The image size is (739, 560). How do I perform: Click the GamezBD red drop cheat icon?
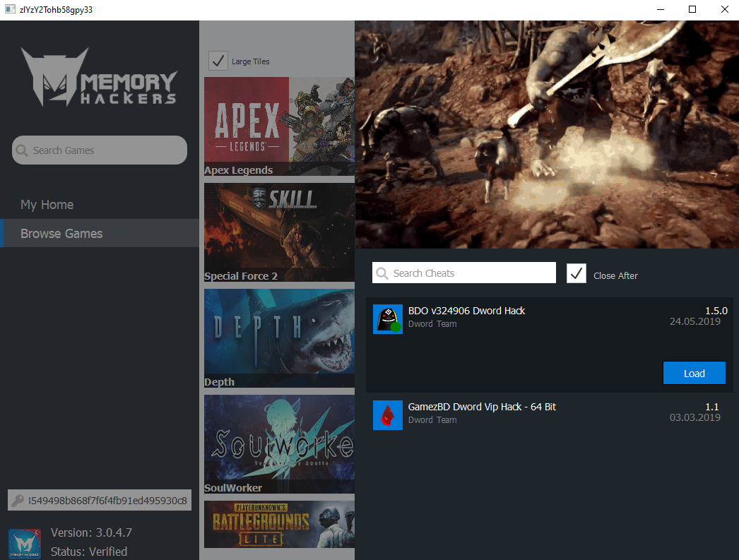[387, 415]
